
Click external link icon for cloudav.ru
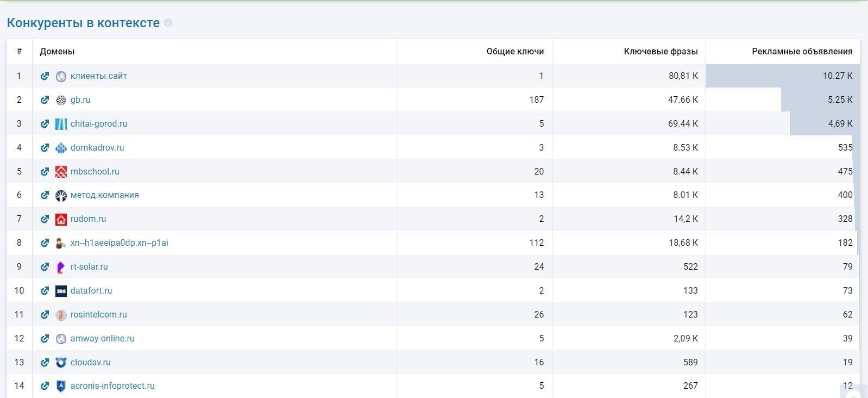[45, 363]
